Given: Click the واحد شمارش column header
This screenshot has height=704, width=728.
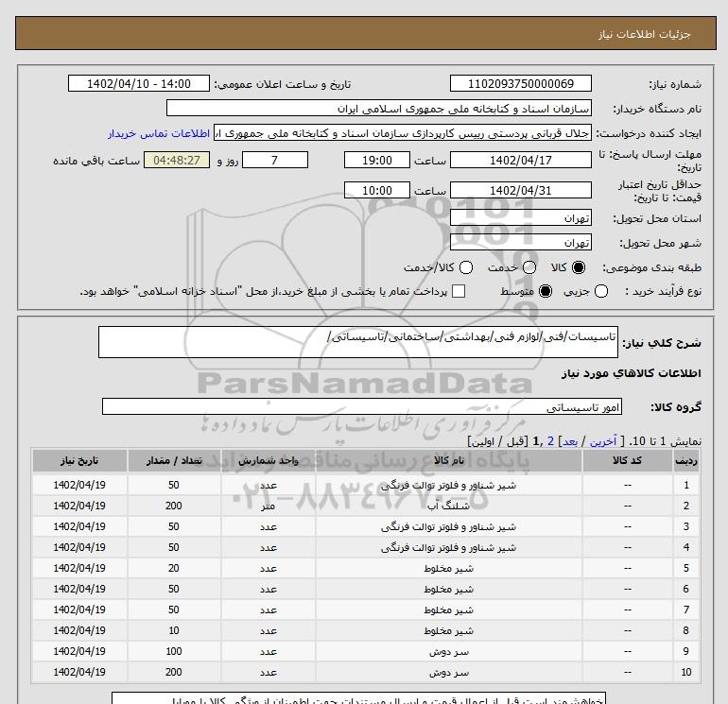Looking at the screenshot, I should pyautogui.click(x=269, y=460).
